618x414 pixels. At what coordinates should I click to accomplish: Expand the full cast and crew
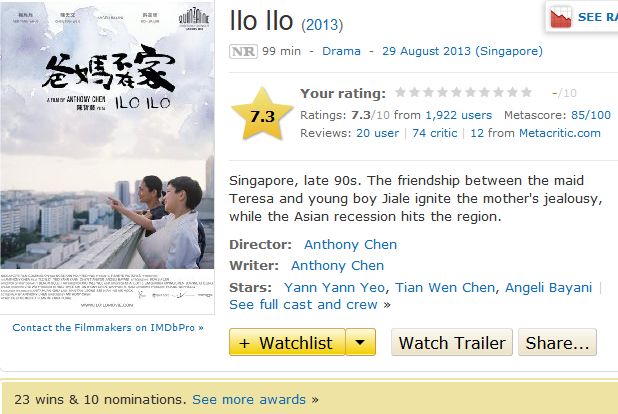tap(303, 304)
